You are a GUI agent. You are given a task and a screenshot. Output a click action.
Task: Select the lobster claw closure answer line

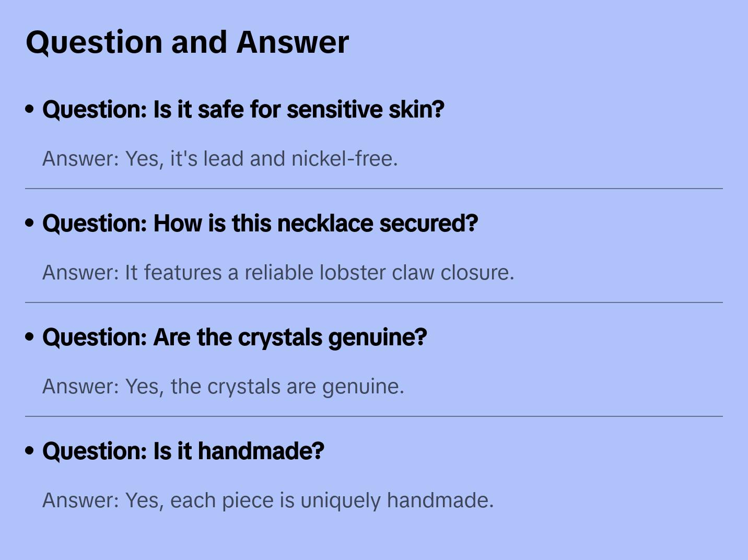pyautogui.click(x=278, y=273)
